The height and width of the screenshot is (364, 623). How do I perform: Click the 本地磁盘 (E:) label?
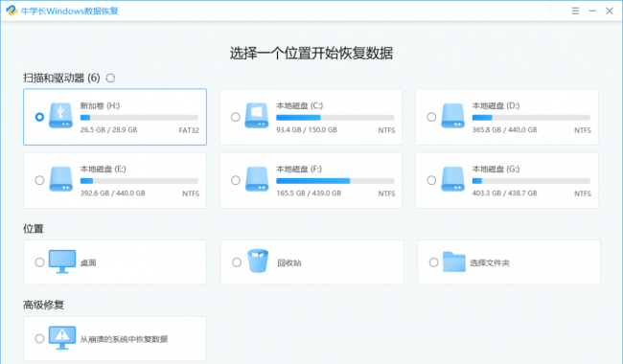click(x=104, y=170)
